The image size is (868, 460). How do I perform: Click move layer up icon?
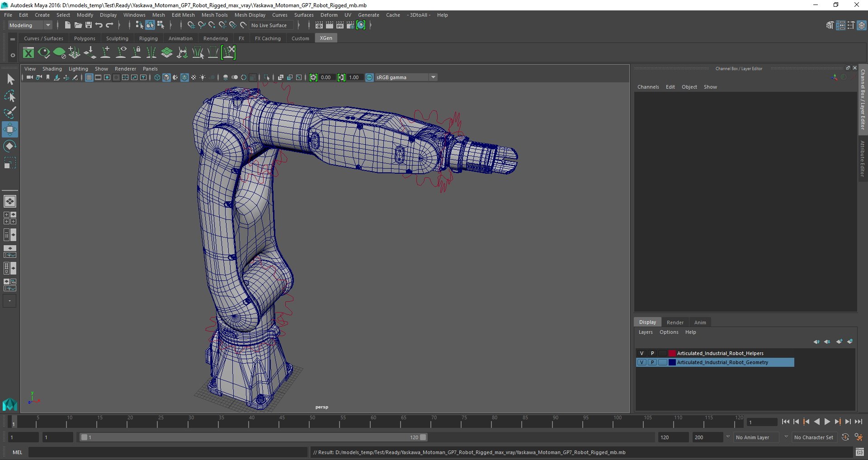pos(816,341)
